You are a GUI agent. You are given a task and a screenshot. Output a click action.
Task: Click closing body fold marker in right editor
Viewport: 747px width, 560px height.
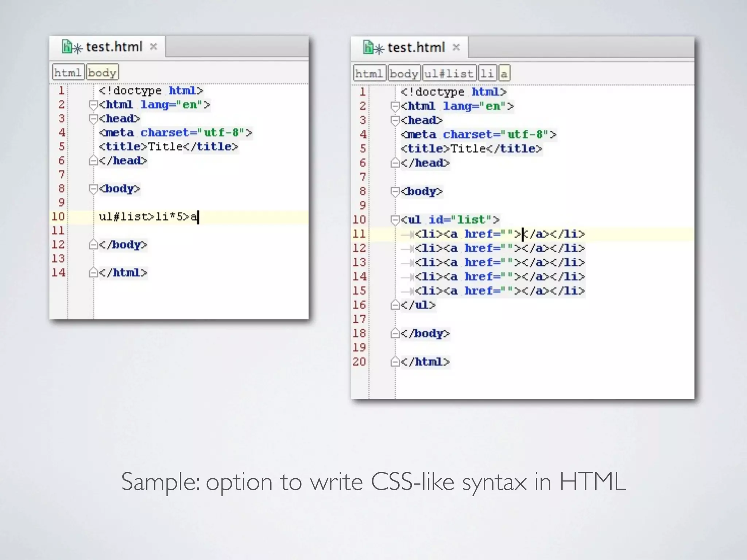pos(395,334)
